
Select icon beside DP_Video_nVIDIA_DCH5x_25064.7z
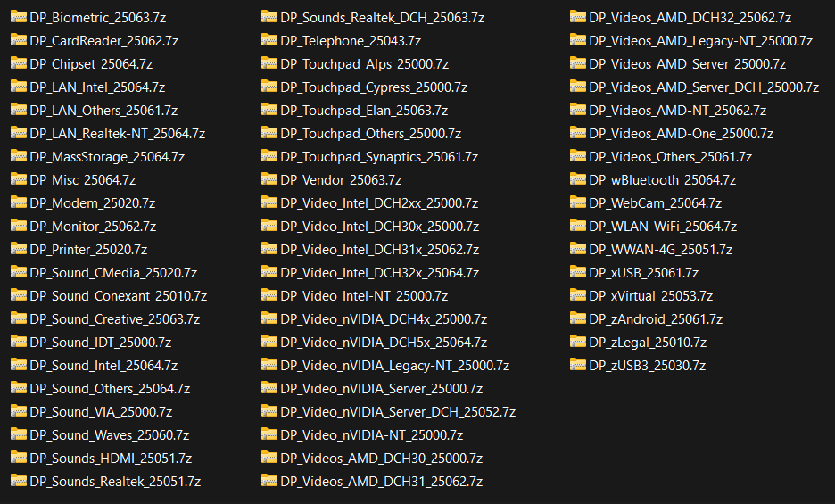[x=269, y=341]
